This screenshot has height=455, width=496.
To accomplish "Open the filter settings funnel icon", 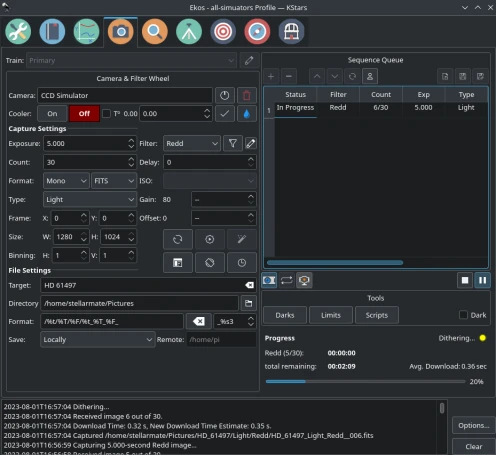I will pyautogui.click(x=233, y=144).
